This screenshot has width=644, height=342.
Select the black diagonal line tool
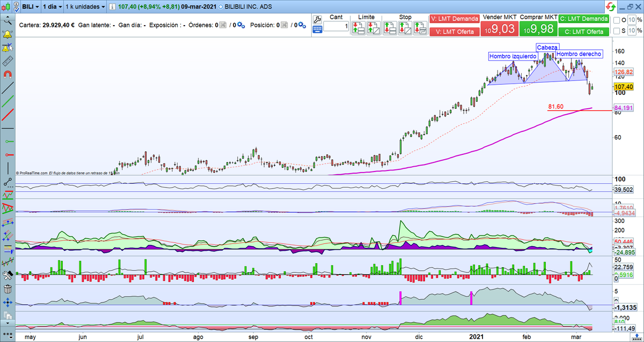click(8, 88)
